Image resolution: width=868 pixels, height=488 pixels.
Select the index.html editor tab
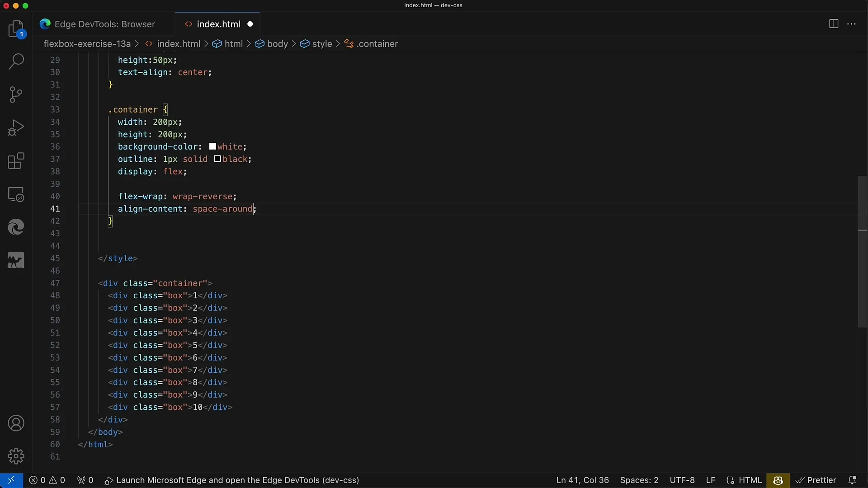click(x=218, y=24)
